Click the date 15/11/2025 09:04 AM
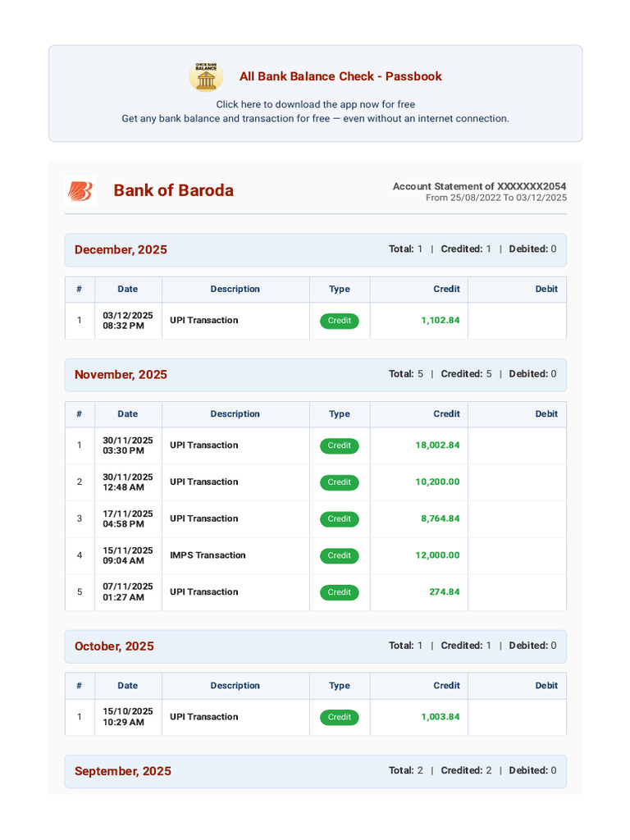 [128, 555]
